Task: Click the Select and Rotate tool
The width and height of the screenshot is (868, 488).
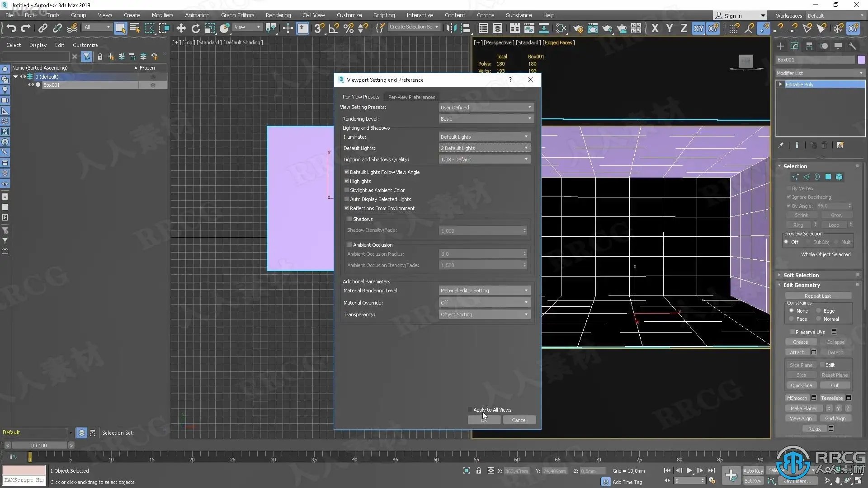Action: [x=195, y=28]
